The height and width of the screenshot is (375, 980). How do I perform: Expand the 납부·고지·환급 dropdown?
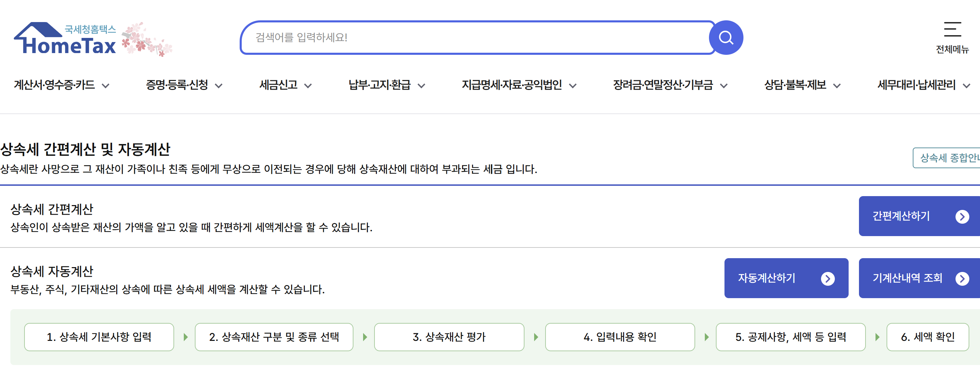421,85
